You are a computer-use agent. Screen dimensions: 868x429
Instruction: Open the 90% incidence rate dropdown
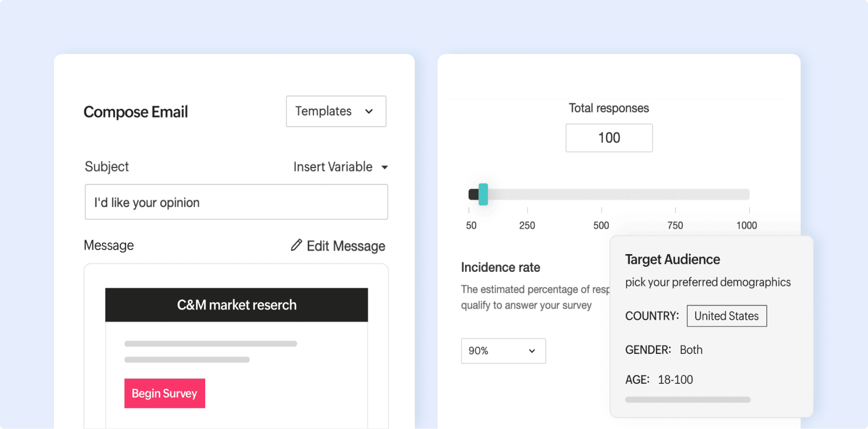pos(503,351)
